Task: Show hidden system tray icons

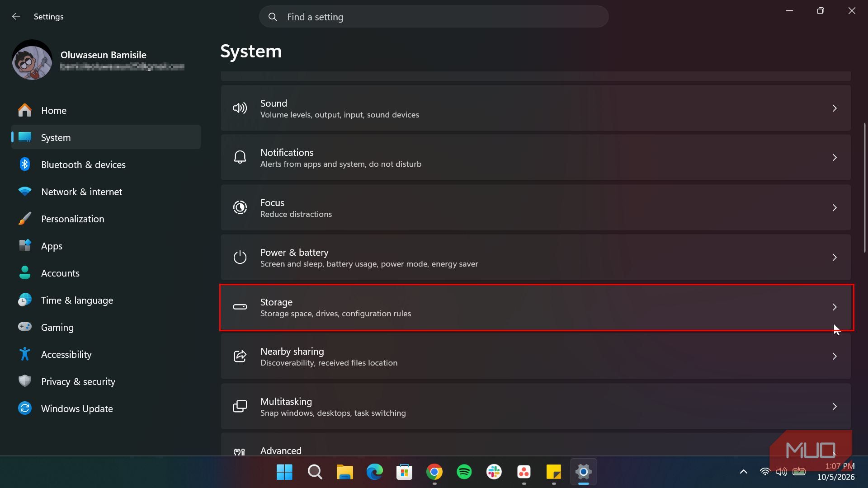Action: tap(743, 472)
